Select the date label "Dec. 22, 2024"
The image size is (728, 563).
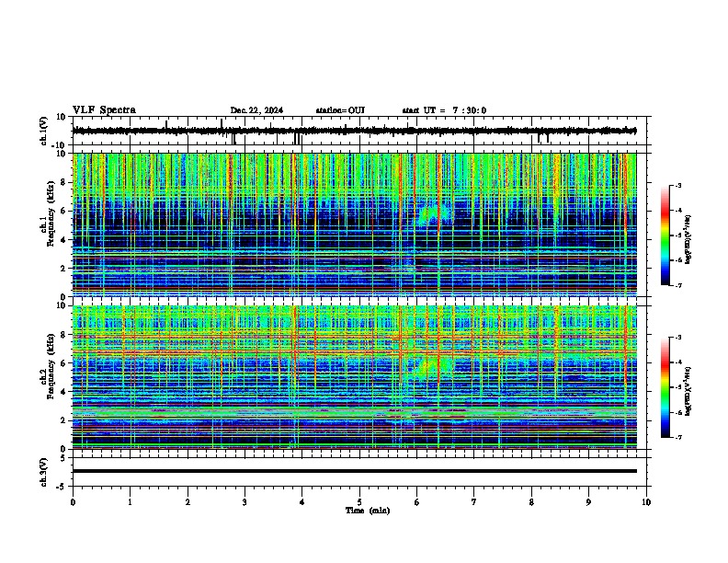tap(256, 110)
